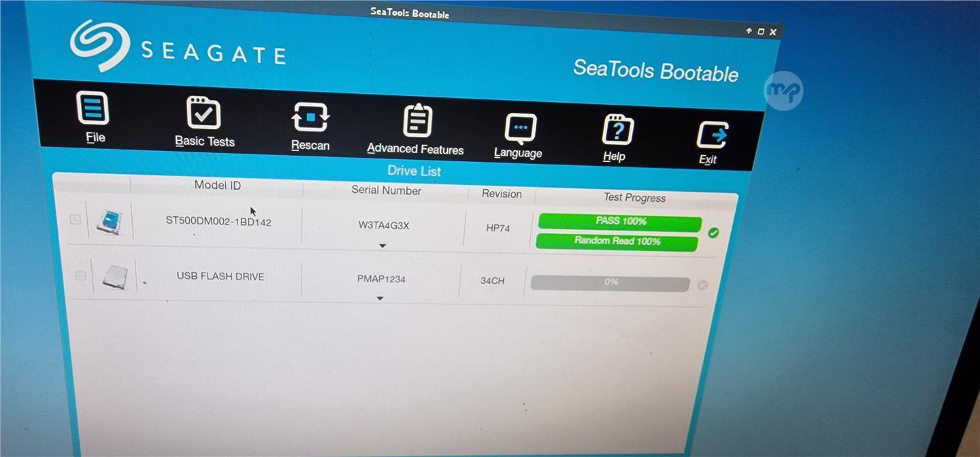Click the Test Progress column header

tap(634, 198)
